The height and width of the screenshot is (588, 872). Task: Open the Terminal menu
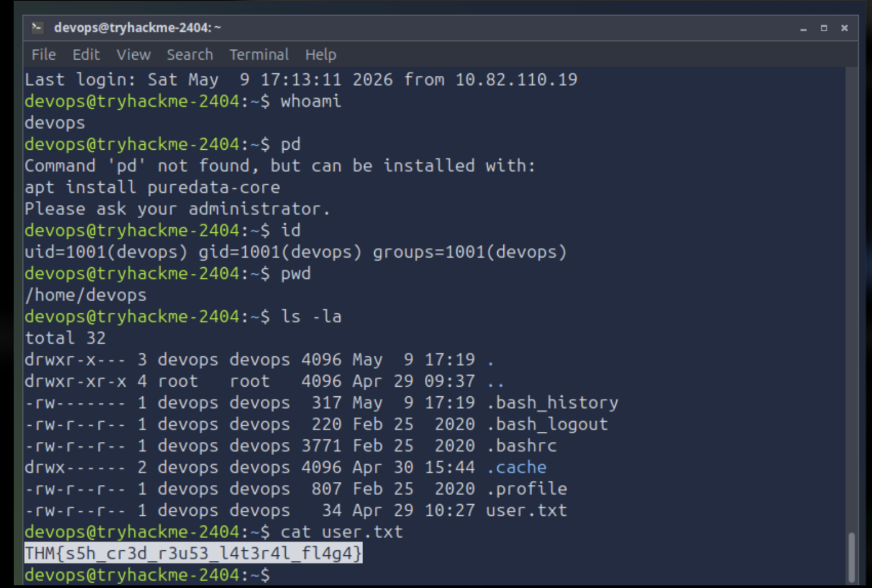click(x=259, y=55)
